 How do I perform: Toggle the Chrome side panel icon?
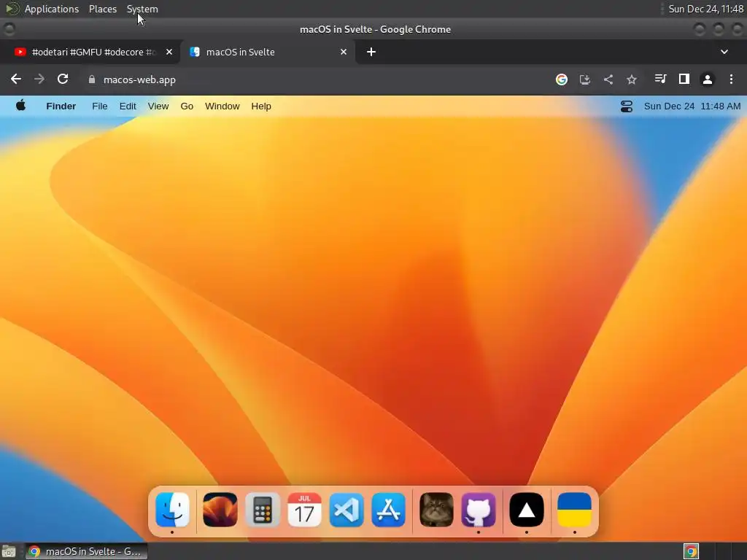point(684,79)
